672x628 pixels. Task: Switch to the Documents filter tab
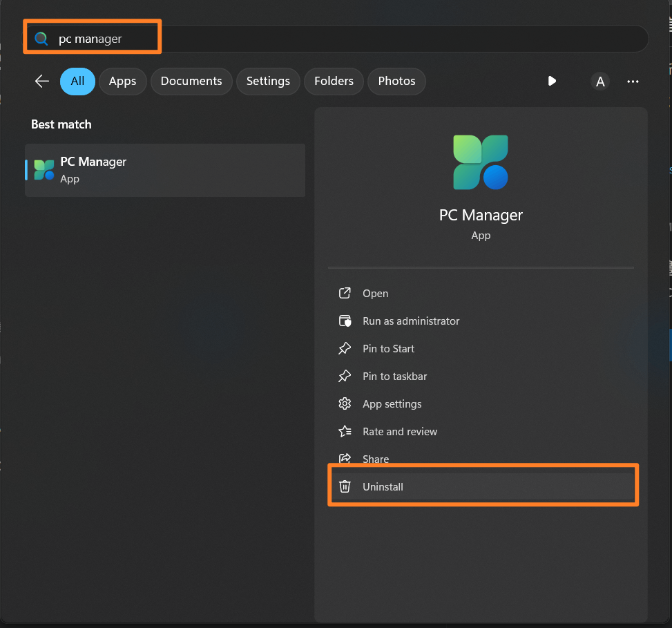[x=191, y=81]
